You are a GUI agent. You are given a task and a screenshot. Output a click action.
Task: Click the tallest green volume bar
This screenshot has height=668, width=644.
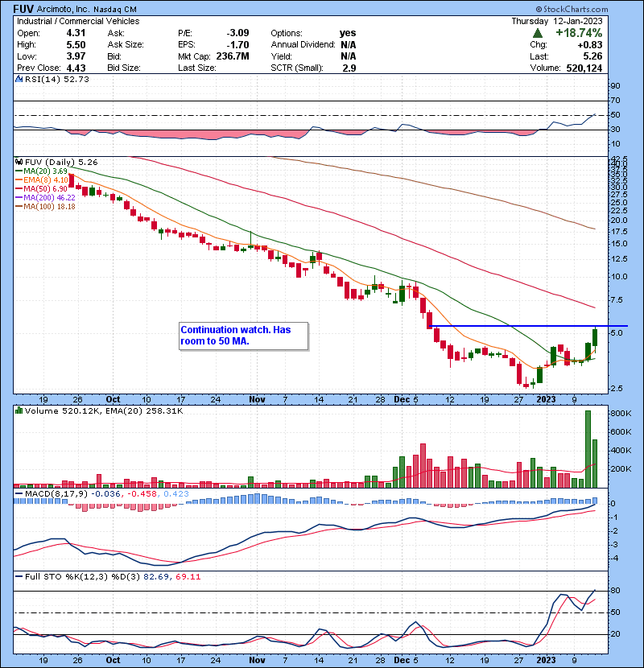(588, 448)
